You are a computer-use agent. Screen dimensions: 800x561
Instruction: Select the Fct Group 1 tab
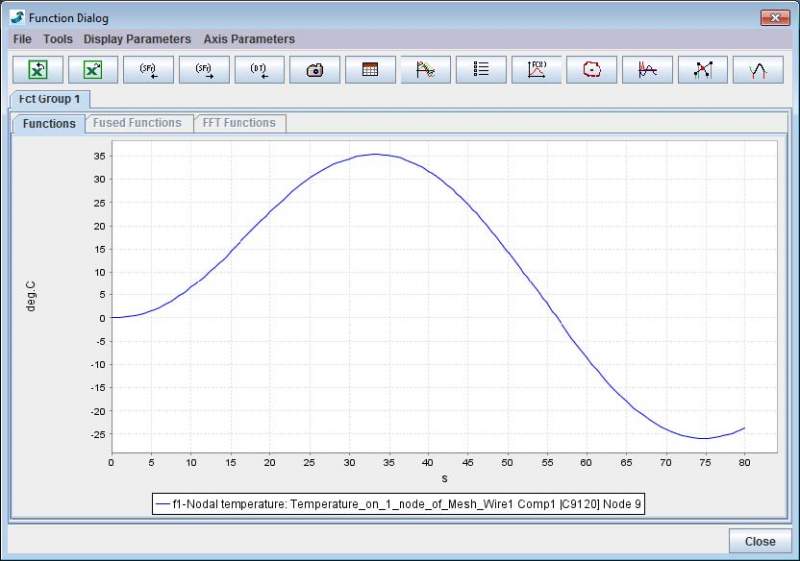tap(49, 99)
